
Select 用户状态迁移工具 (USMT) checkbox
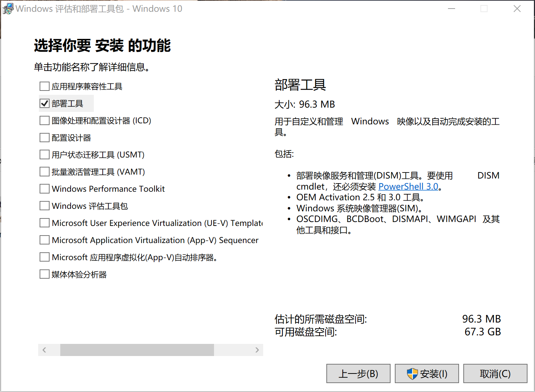click(x=45, y=155)
